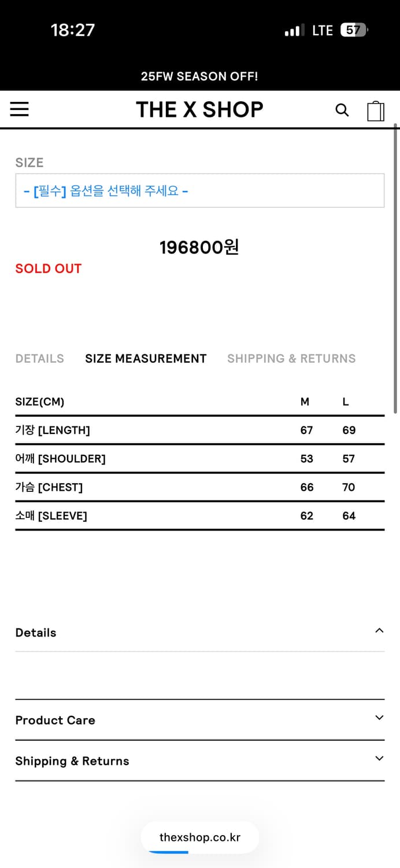Tap the cellular signal bars icon
Image resolution: width=400 pixels, height=868 pixels.
click(294, 31)
